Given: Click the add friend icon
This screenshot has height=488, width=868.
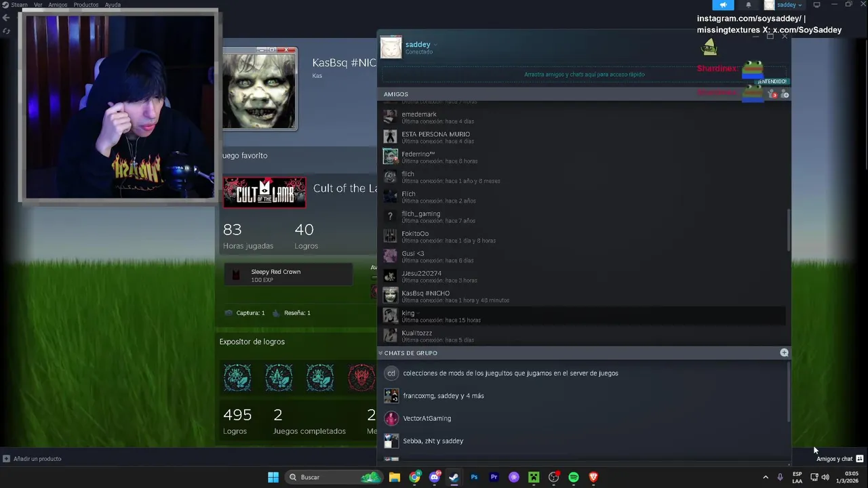Looking at the screenshot, I should (x=785, y=95).
